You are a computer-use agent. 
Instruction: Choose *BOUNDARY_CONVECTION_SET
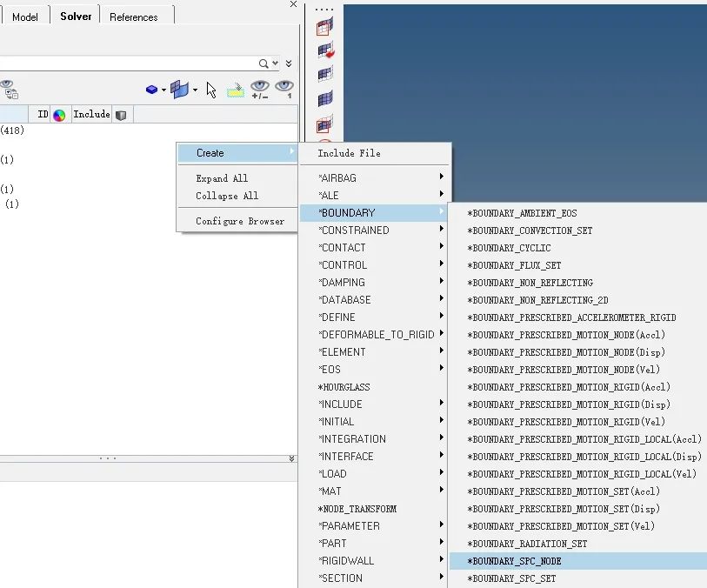tap(578, 231)
